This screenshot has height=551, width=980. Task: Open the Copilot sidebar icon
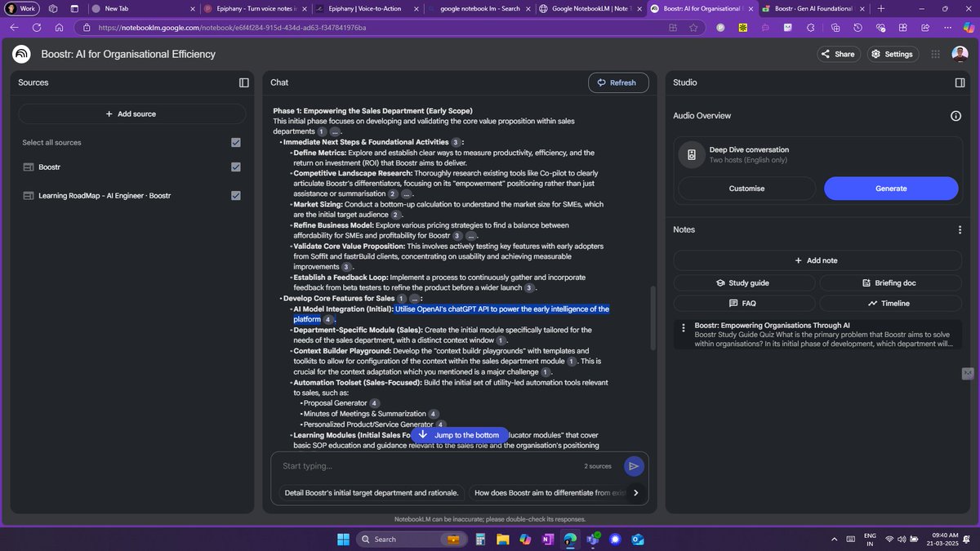click(968, 27)
